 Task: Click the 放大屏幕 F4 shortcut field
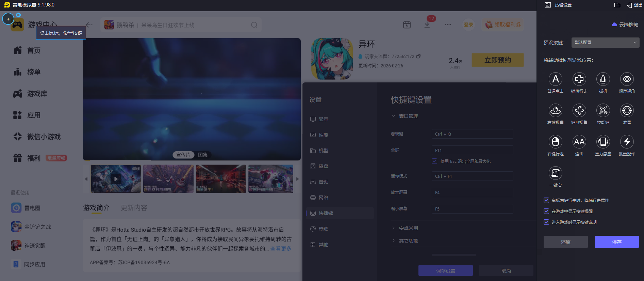point(472,192)
